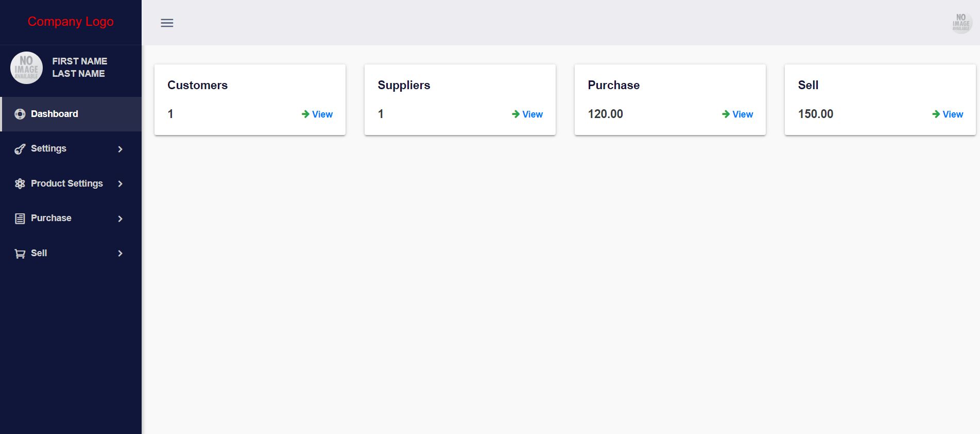Click the Company Logo text

(71, 22)
